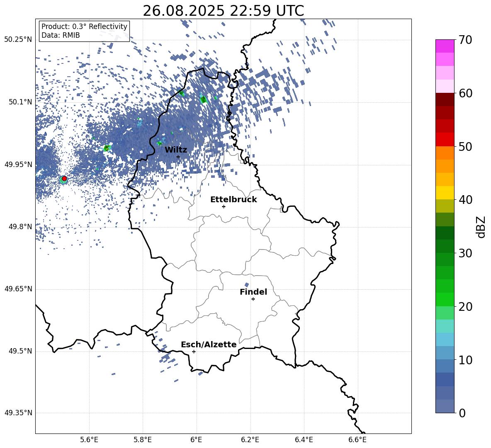Viewport: 491px width, 448px height.
Task: Click the 49.95°N latitude label
Action: click(18, 164)
